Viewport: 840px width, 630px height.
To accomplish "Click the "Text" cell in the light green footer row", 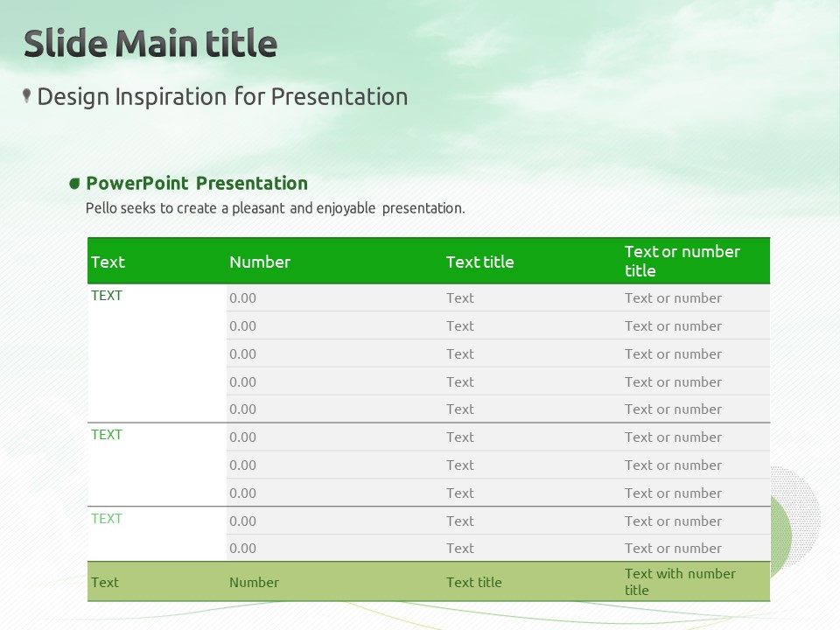I will 105,582.
